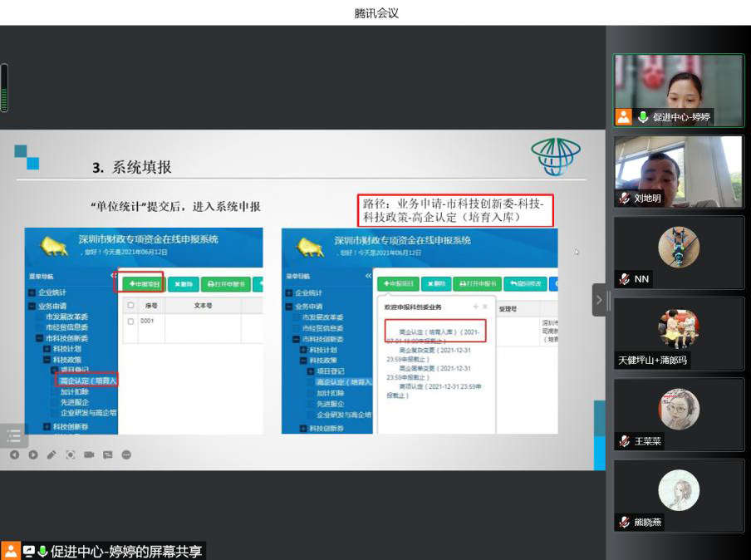751x560 pixels.
Task: Check the header checkbox beside 序号
Action: pyautogui.click(x=130, y=306)
